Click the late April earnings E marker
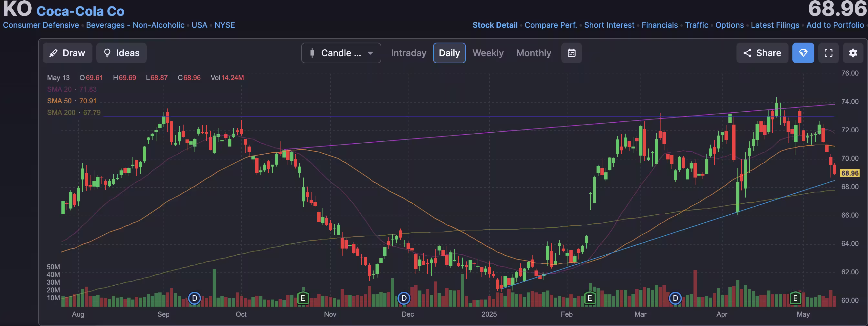Image resolution: width=868 pixels, height=326 pixels. [795, 298]
